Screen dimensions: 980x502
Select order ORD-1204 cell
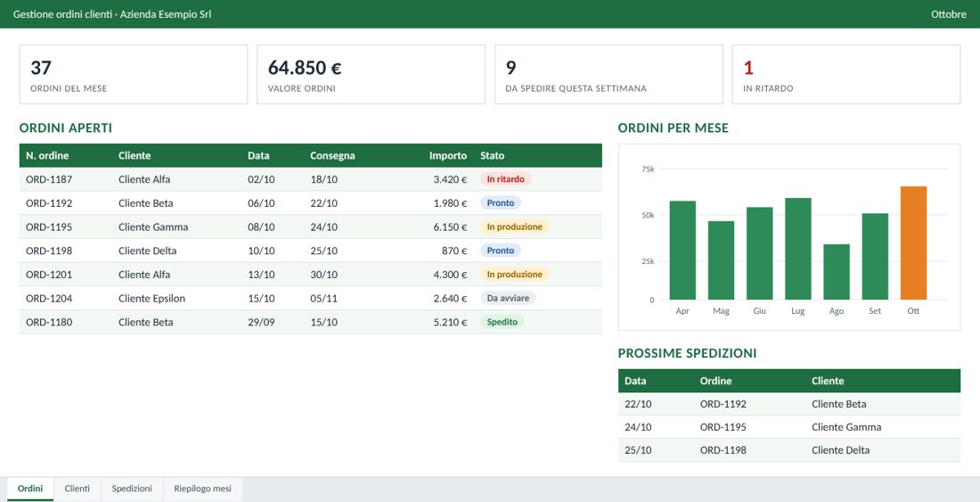(49, 298)
